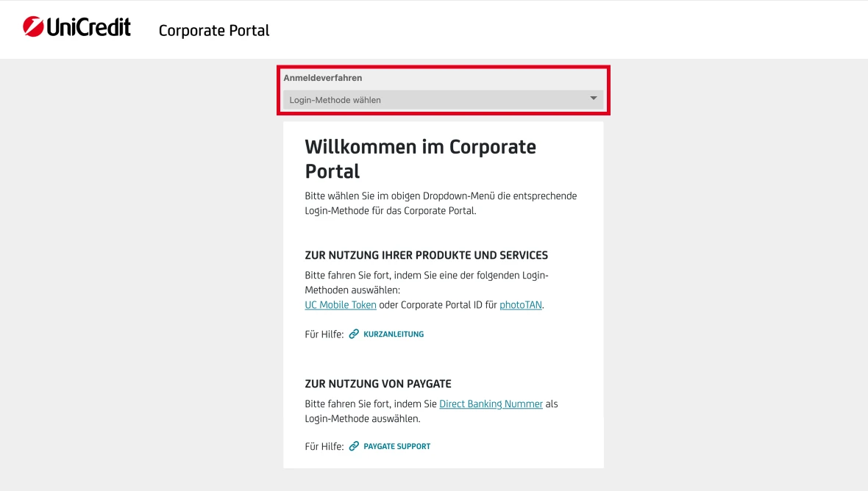Image resolution: width=868 pixels, height=491 pixels.
Task: Open the PAYGATE SUPPORT help page
Action: (x=398, y=445)
